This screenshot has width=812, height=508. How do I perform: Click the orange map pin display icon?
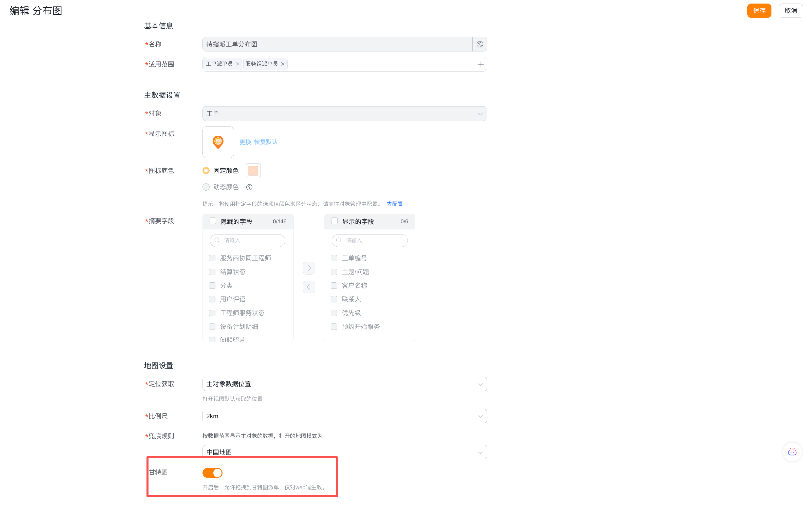[218, 142]
